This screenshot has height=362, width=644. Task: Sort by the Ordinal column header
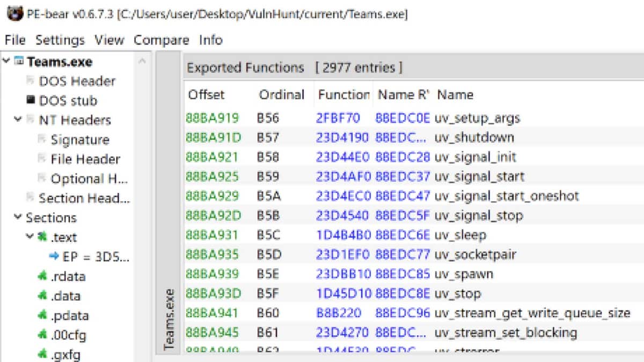[x=281, y=95]
